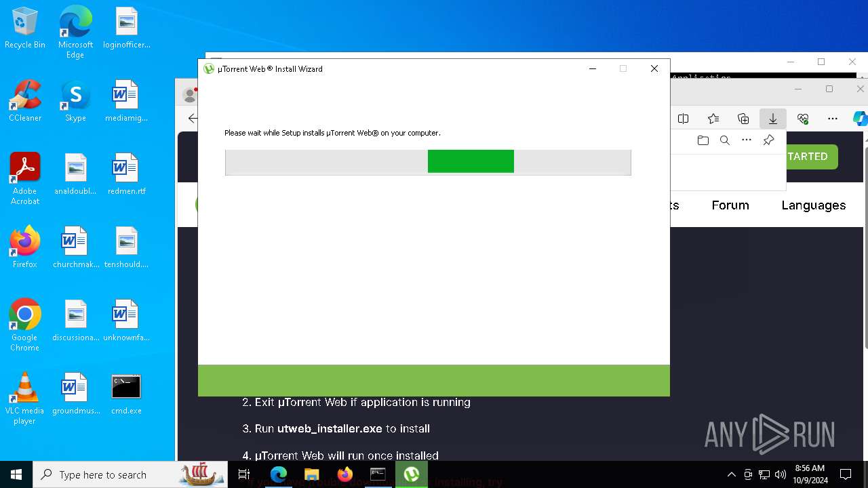Open Recycle Bin on the desktop
The width and height of the screenshot is (868, 488).
pos(25,28)
